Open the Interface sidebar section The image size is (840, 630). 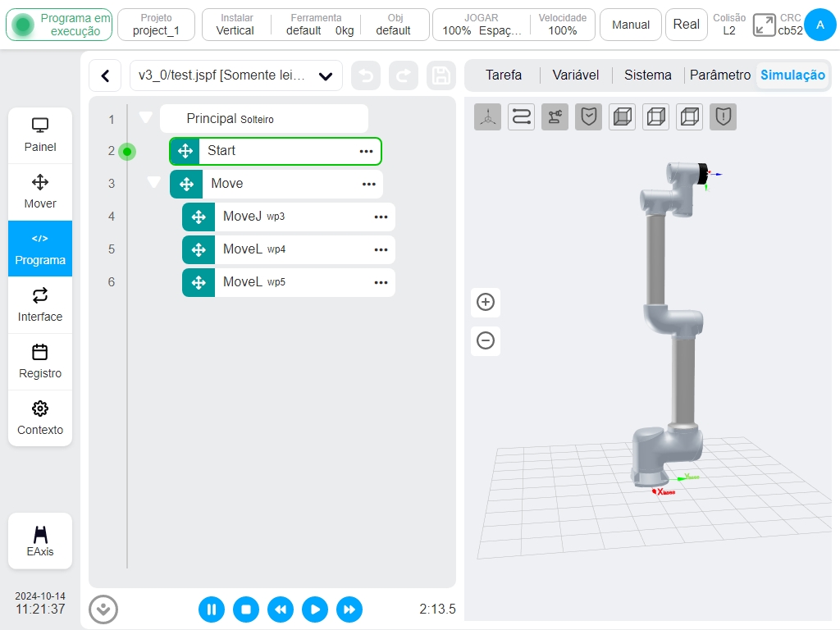point(40,305)
